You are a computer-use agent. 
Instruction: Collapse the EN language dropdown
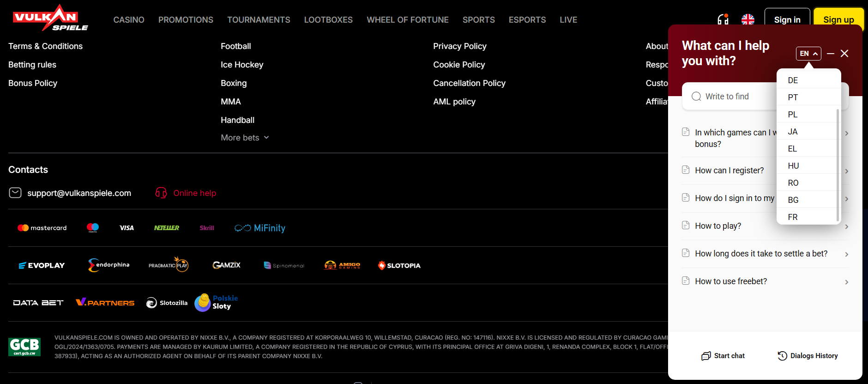coord(808,54)
